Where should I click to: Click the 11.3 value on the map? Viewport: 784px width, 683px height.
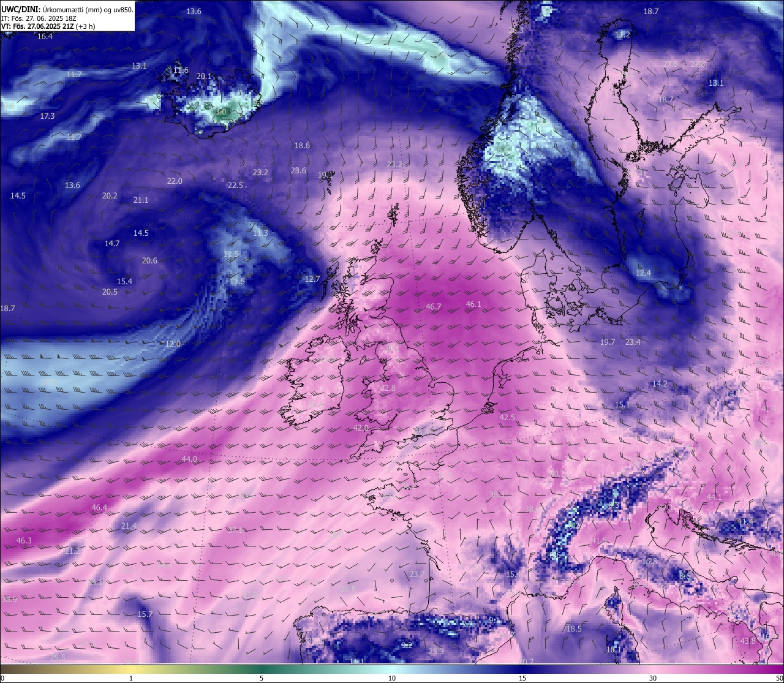point(260,233)
